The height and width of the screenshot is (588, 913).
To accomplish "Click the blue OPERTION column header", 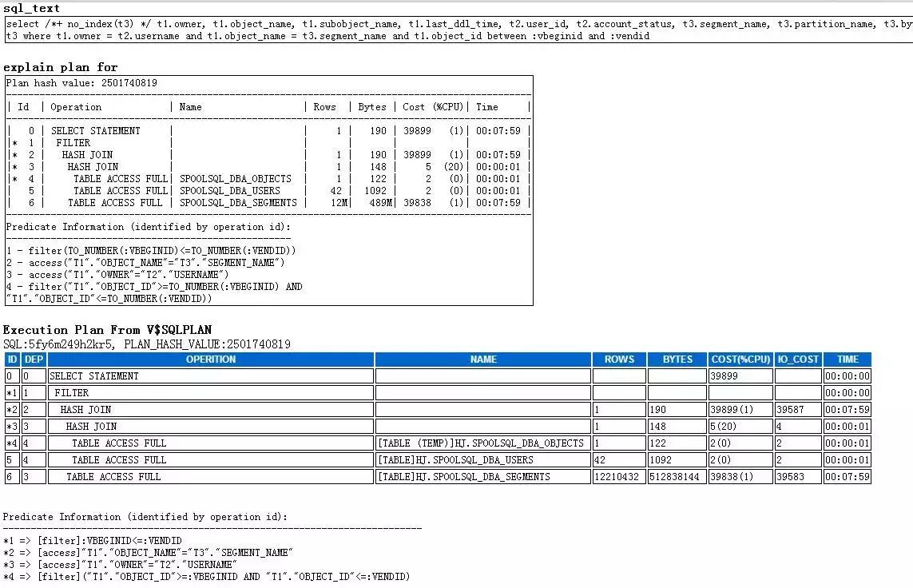I will coord(211,360).
